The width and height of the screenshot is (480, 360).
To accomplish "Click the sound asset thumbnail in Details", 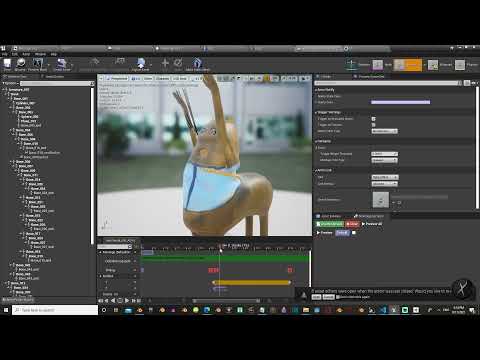I will point(380,200).
